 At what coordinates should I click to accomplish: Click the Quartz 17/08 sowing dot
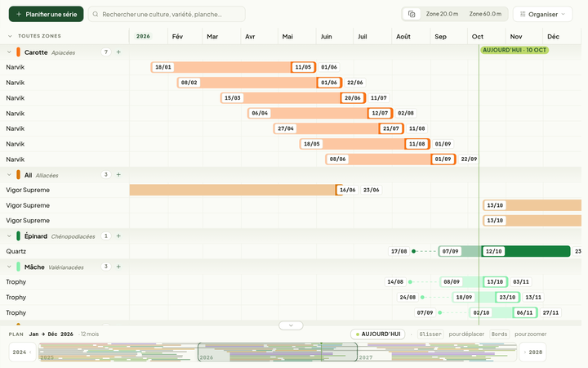click(x=413, y=251)
